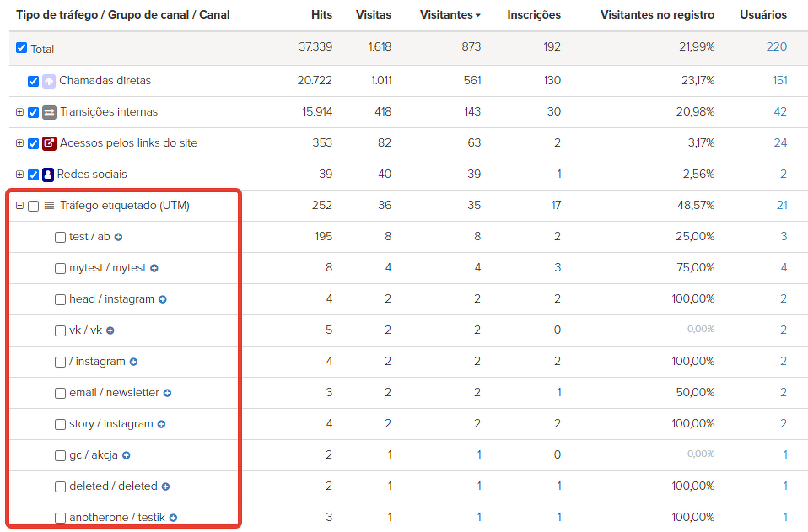Collapse the Tráfego etiquetado (UTM) group
The image size is (808, 532).
pos(19,206)
